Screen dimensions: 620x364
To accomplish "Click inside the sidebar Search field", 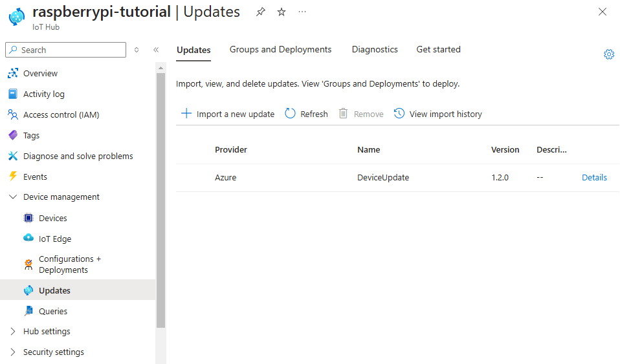I will click(65, 50).
